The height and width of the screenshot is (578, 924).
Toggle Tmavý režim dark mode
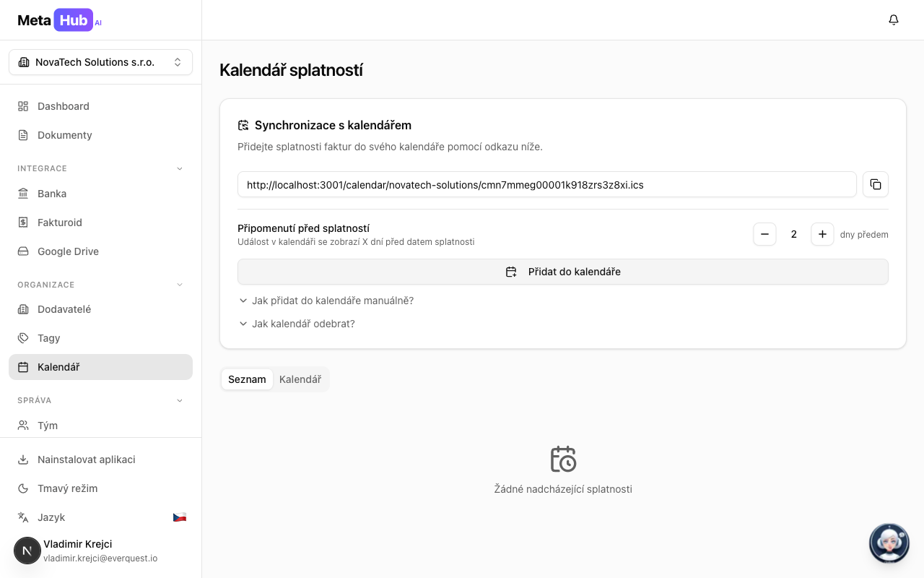[x=67, y=488]
